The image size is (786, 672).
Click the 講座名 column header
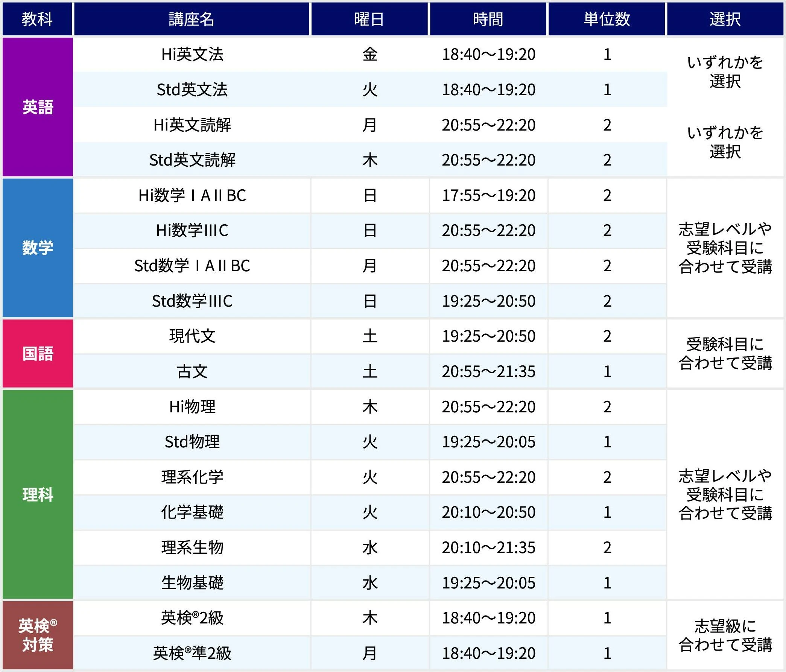[192, 19]
